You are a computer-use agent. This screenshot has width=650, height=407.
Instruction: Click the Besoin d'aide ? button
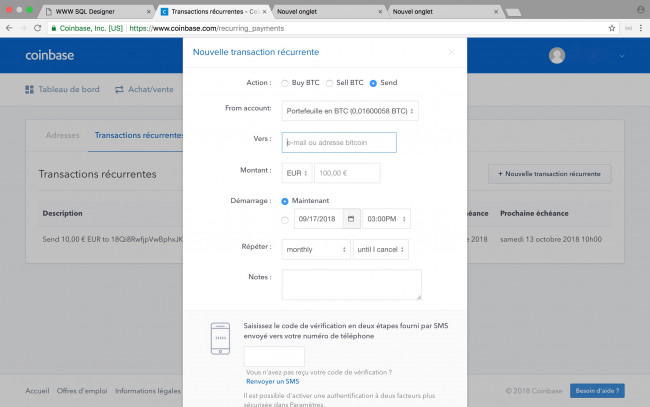597,390
